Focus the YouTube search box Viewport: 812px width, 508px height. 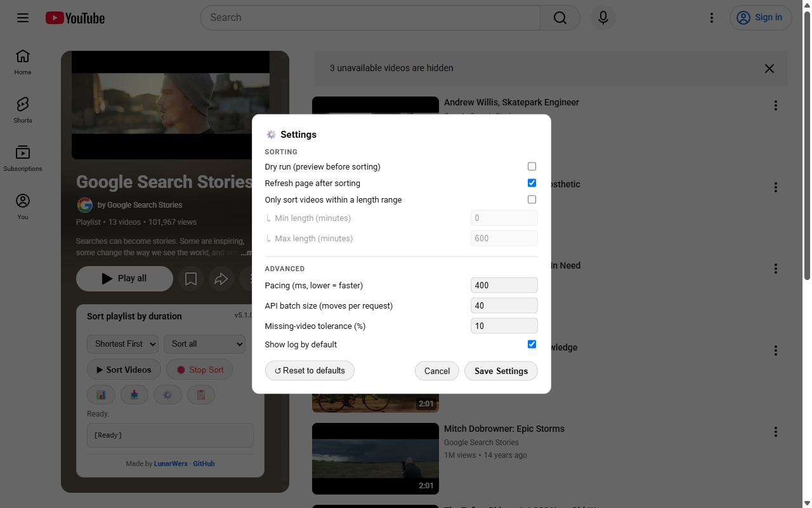370,18
